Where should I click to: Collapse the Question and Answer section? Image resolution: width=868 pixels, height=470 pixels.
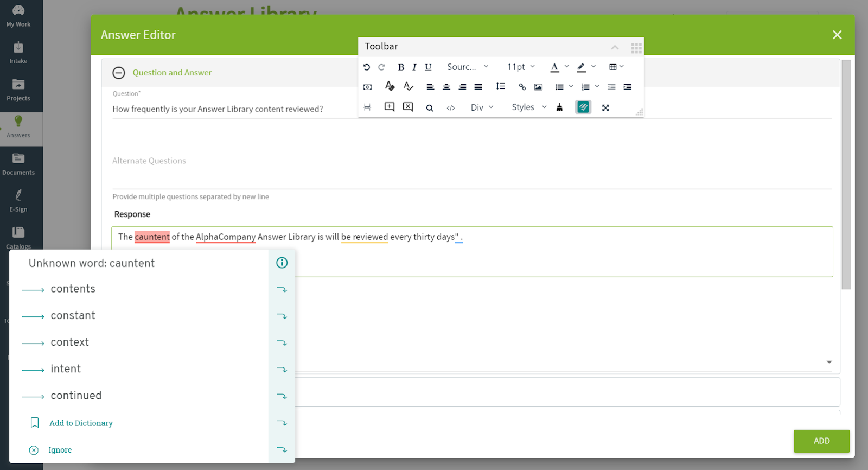[x=119, y=73]
